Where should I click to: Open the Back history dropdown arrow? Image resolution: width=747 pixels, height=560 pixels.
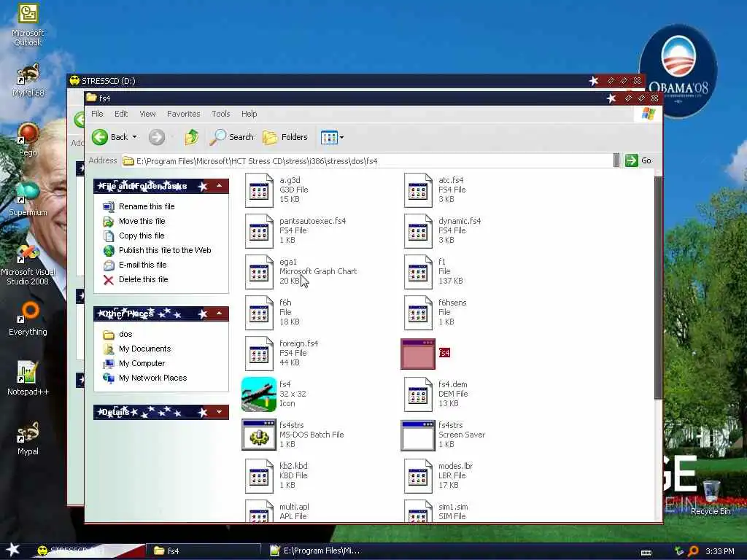pyautogui.click(x=134, y=137)
